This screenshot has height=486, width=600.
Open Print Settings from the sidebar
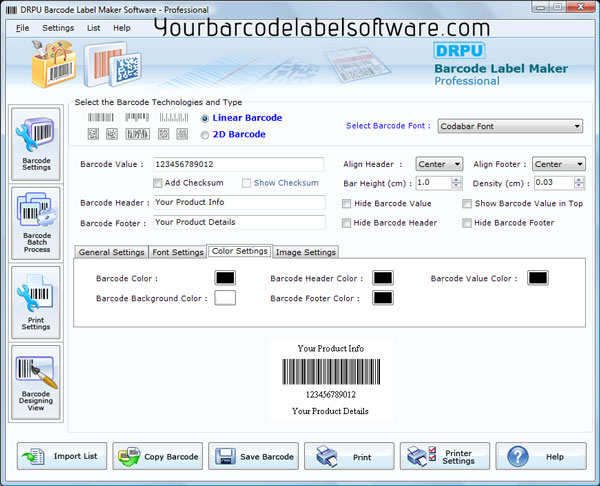(x=36, y=303)
